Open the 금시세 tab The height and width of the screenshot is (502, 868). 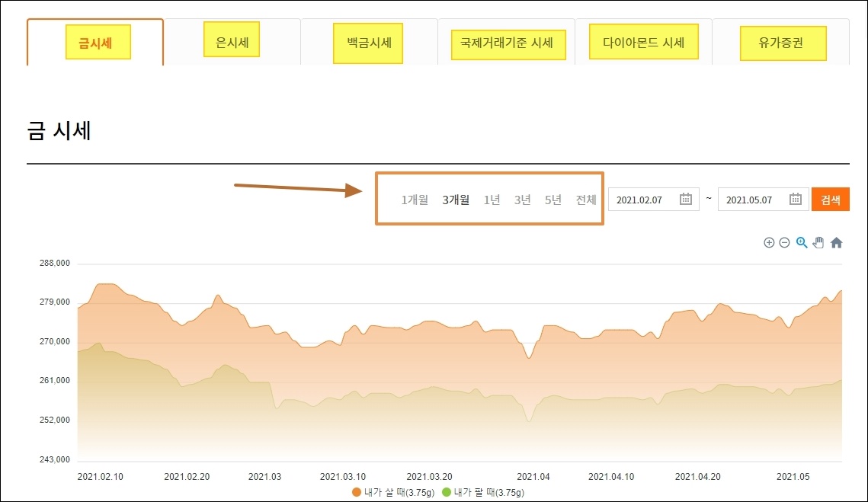[x=95, y=43]
